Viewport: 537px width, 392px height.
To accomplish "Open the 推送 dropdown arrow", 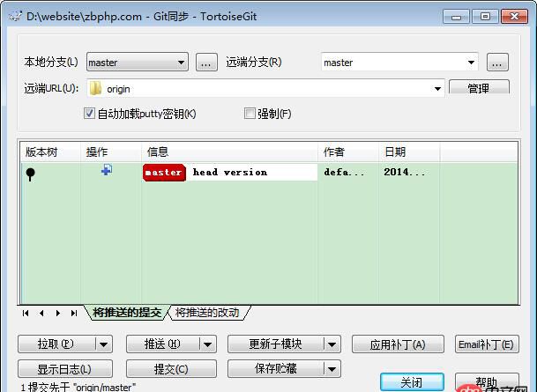I will click(207, 344).
